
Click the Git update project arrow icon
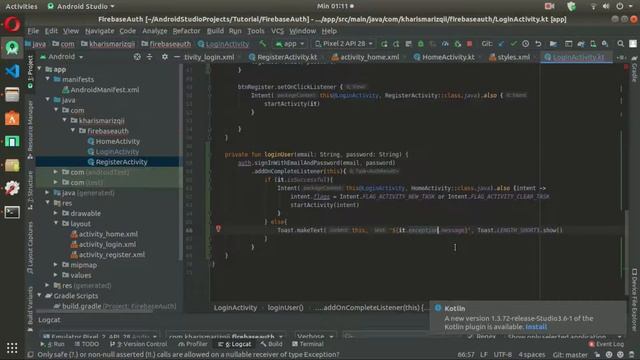tap(501, 44)
